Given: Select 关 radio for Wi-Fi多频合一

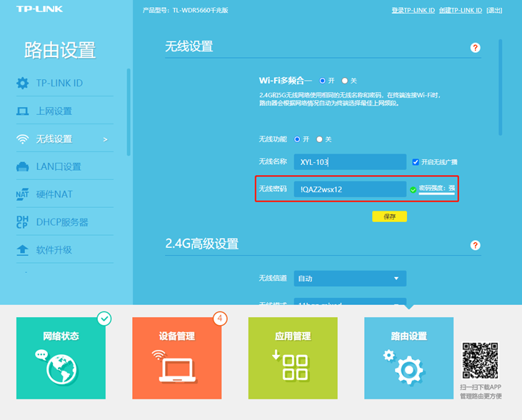Looking at the screenshot, I should click(x=345, y=81).
